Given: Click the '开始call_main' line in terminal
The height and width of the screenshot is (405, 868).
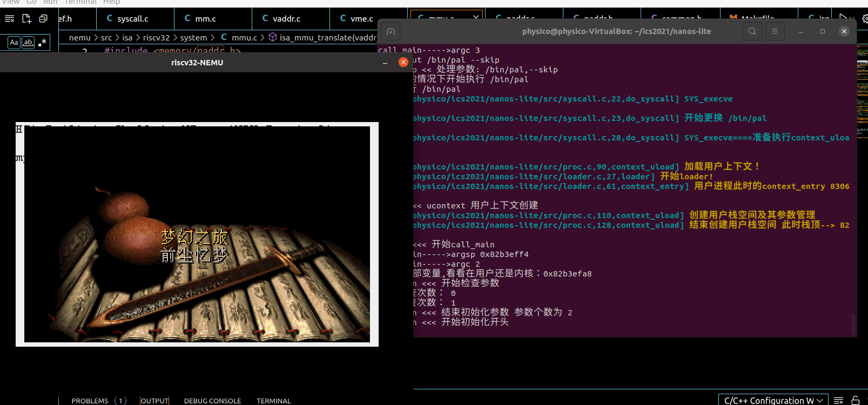Looking at the screenshot, I should (x=463, y=245).
